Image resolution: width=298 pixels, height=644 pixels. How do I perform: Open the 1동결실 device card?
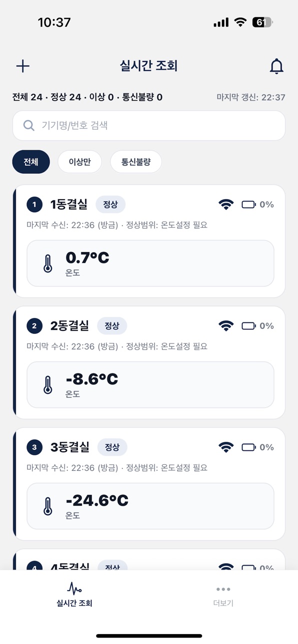149,241
